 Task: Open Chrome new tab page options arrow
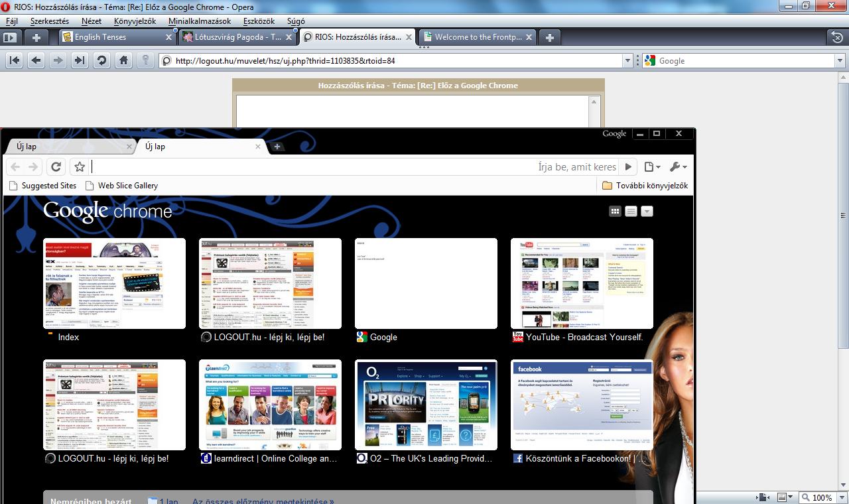point(647,212)
